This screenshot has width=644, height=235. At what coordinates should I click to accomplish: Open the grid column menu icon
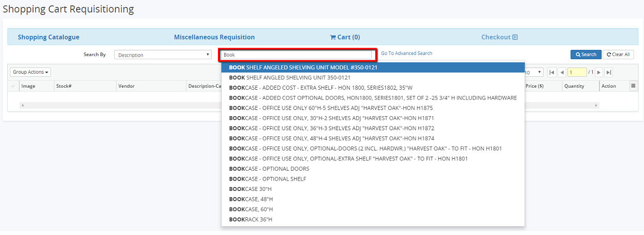click(x=633, y=86)
